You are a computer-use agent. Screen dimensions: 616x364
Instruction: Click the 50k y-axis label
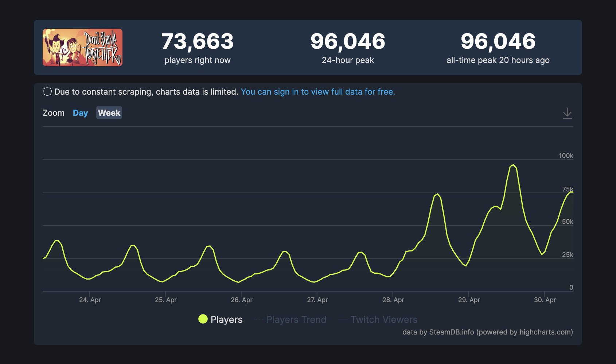click(x=568, y=222)
